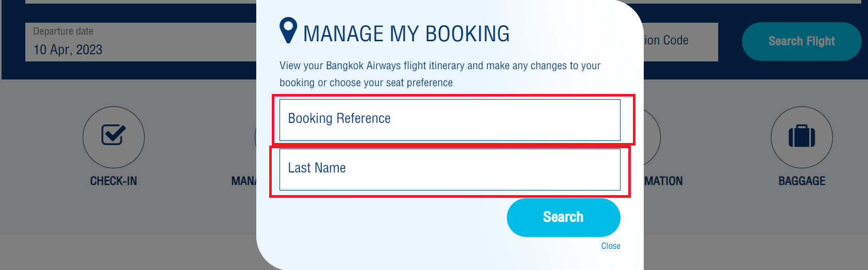Click the Departure date label text

tap(63, 31)
